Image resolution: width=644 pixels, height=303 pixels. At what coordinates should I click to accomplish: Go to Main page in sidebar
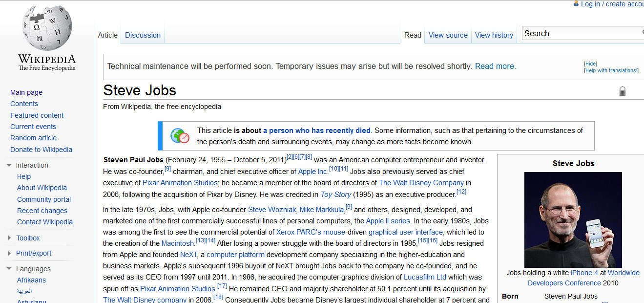26,92
